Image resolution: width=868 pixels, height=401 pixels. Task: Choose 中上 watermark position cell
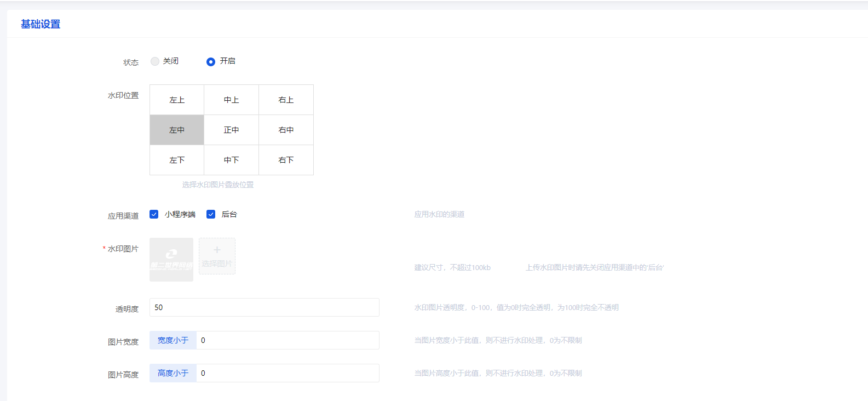point(231,100)
